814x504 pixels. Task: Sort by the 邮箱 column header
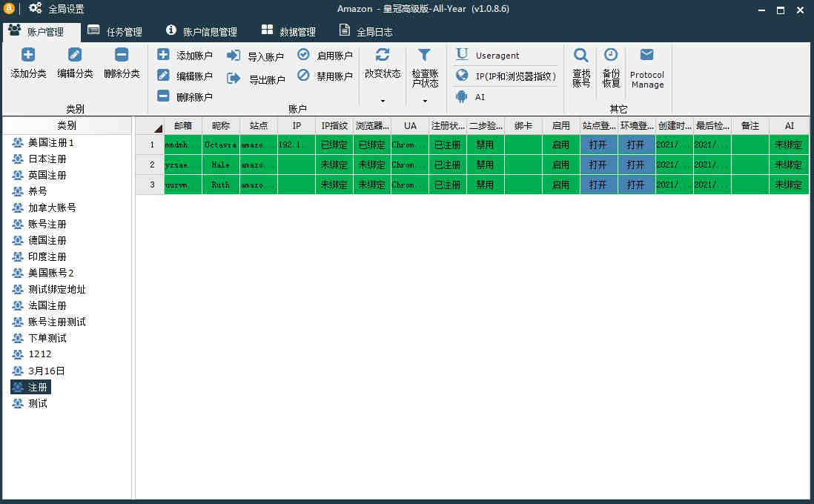click(183, 125)
